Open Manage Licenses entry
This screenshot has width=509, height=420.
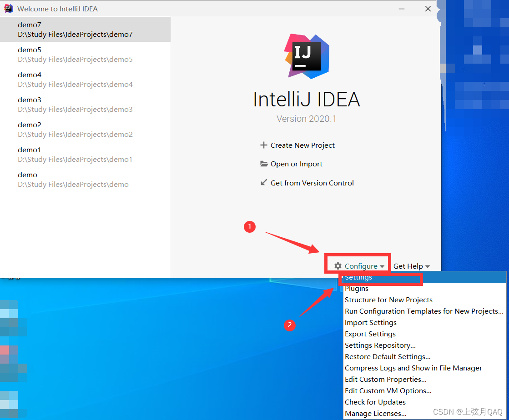tap(424, 413)
